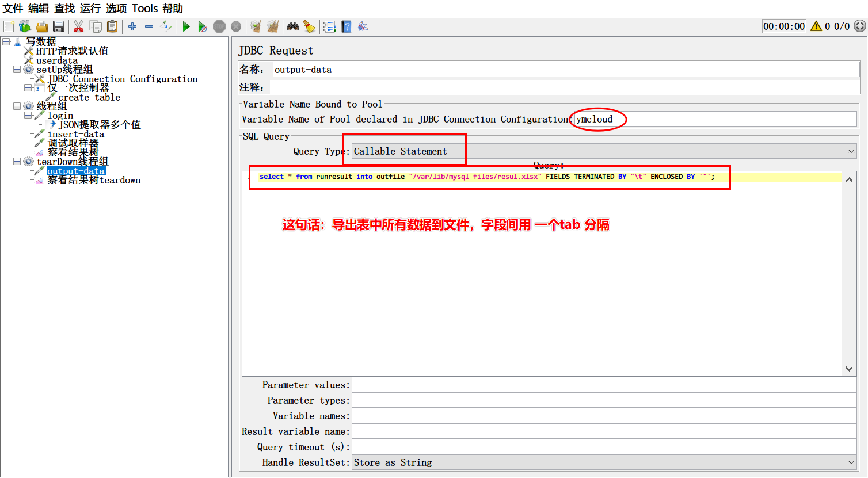Click the binoculars Search icon
This screenshot has width=868, height=478.
293,26
